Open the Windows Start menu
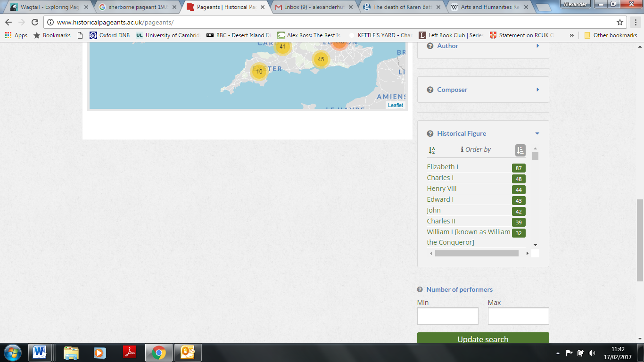 pyautogui.click(x=12, y=353)
